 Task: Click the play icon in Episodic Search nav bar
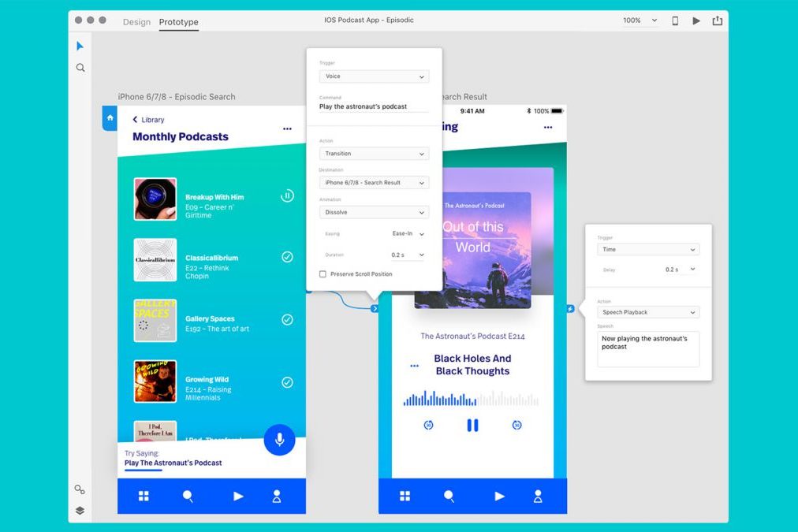(x=237, y=496)
